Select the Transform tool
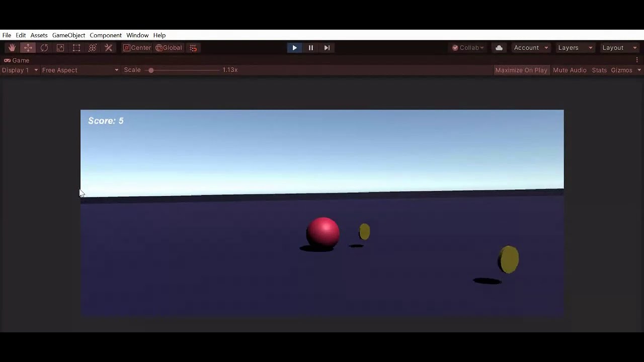The width and height of the screenshot is (644, 362). pos(93,48)
